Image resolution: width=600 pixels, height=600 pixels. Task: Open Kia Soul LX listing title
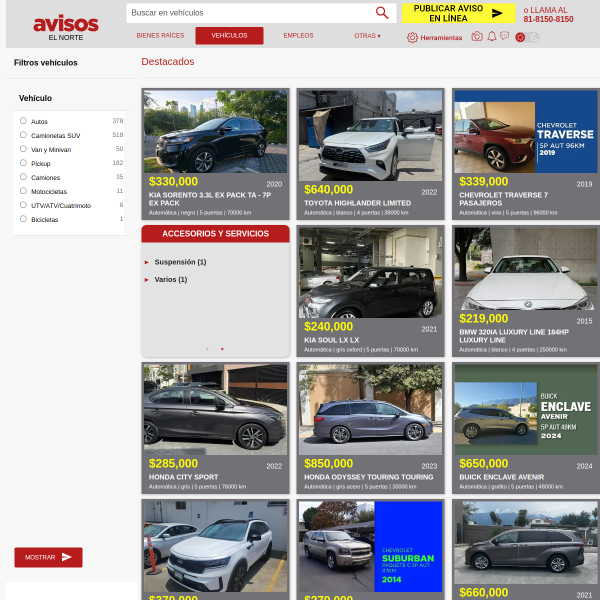click(331, 340)
